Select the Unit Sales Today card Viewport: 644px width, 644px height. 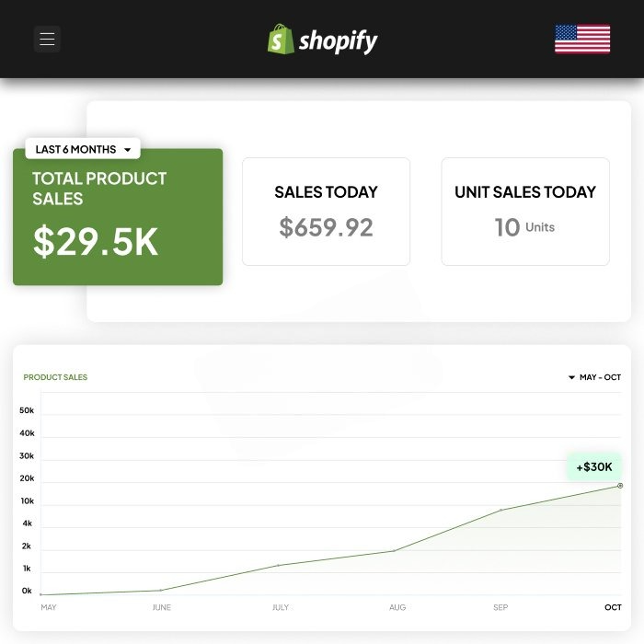(525, 212)
